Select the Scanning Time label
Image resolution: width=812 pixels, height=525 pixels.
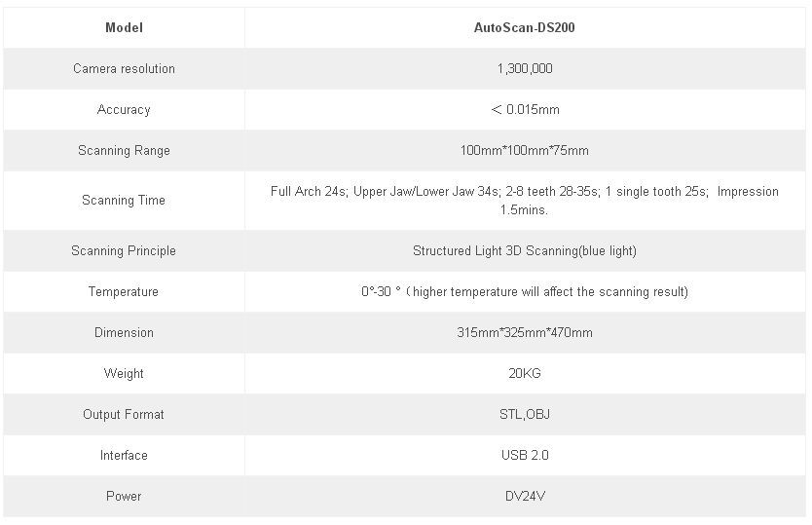124,200
